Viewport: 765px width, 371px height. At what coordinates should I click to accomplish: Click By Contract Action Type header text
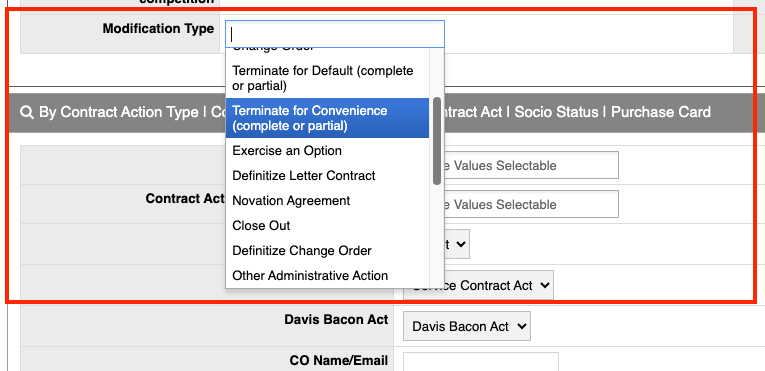(x=119, y=112)
